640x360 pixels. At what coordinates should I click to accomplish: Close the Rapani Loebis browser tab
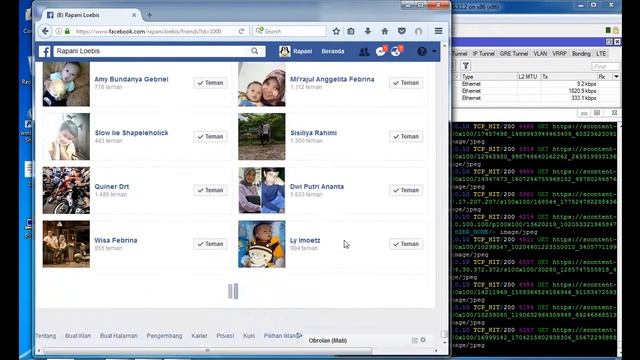click(x=134, y=15)
